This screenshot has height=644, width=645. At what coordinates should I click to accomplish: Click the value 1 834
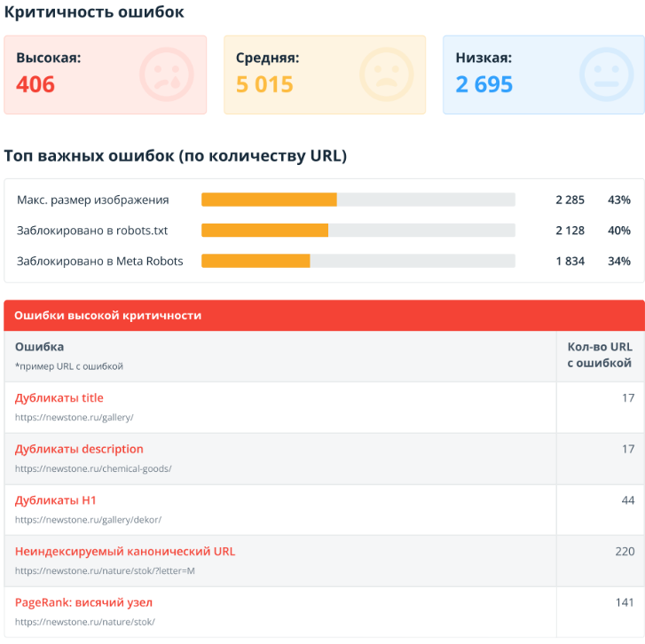570,261
